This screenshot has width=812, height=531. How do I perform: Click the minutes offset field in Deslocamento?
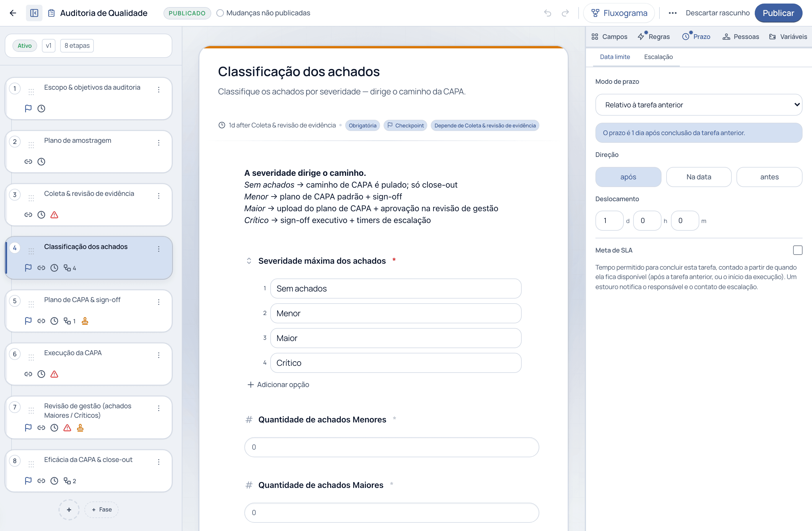(x=685, y=221)
